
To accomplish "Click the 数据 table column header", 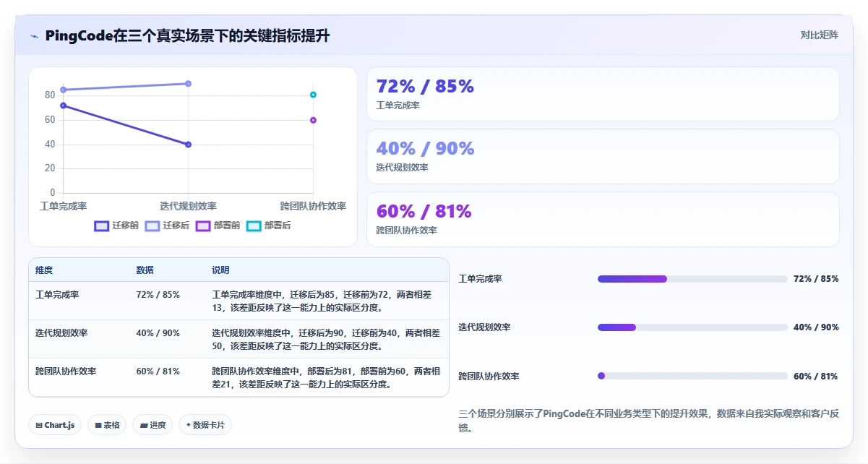I will (145, 270).
